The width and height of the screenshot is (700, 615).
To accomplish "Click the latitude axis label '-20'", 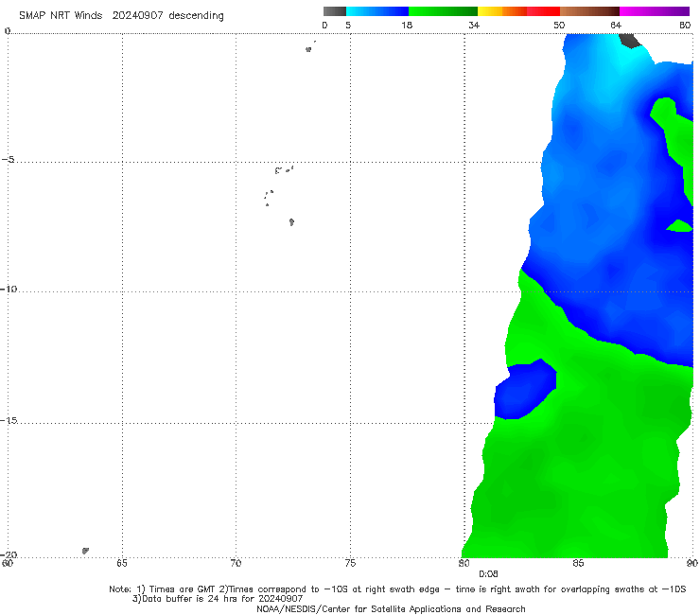I will (x=9, y=554).
